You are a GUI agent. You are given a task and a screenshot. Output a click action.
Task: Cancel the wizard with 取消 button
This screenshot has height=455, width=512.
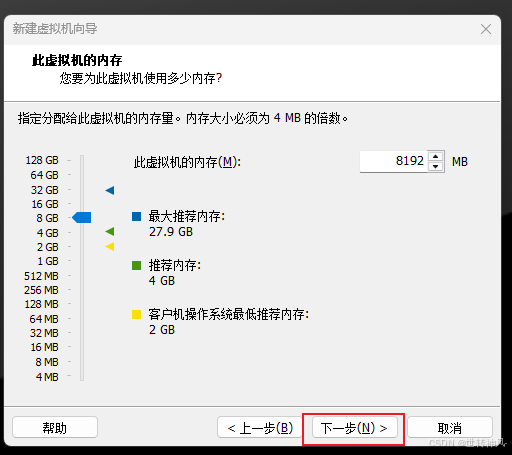(450, 428)
